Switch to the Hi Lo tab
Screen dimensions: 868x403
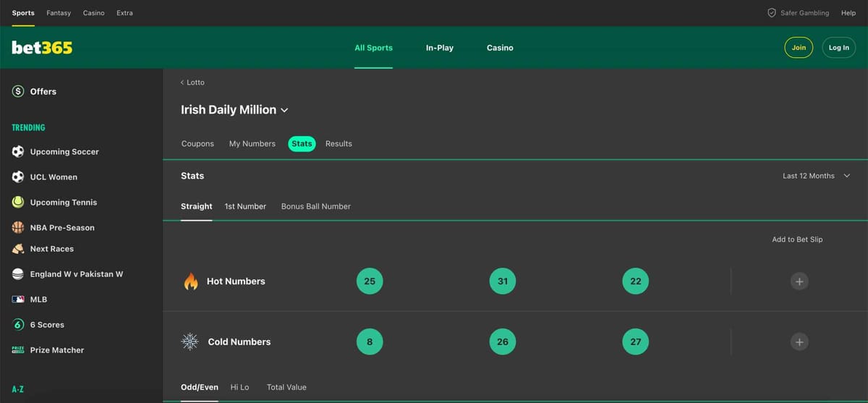(x=239, y=387)
